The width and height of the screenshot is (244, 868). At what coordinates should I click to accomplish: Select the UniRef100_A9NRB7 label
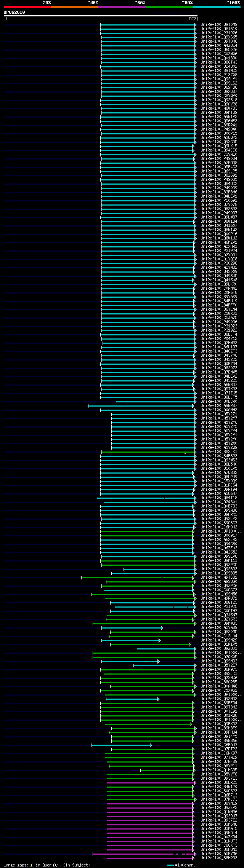(219, 406)
